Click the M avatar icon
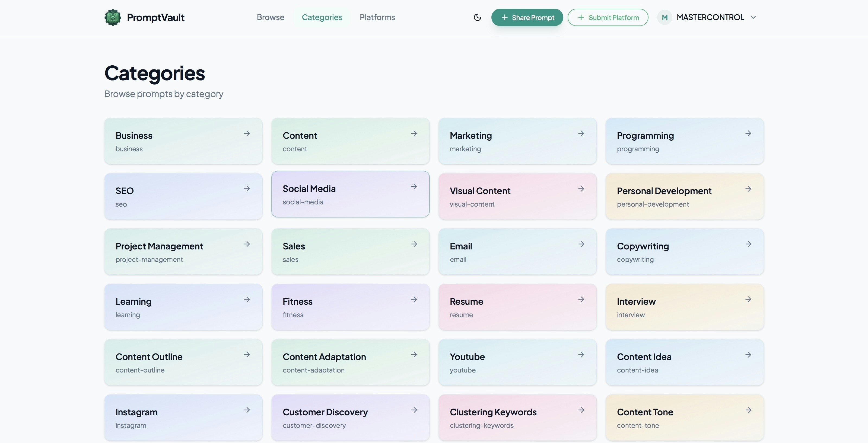Image resolution: width=868 pixels, height=443 pixels. point(664,17)
